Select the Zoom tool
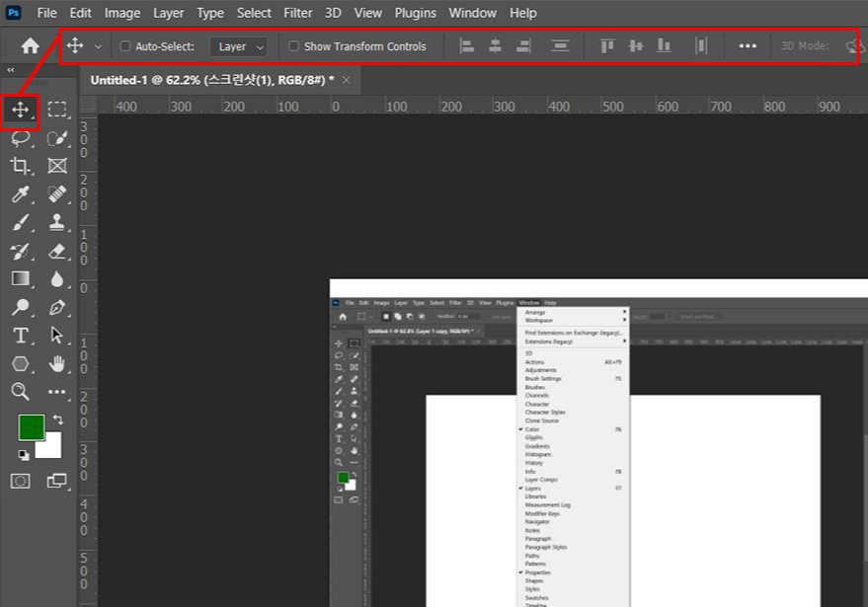This screenshot has height=607, width=868. [21, 392]
